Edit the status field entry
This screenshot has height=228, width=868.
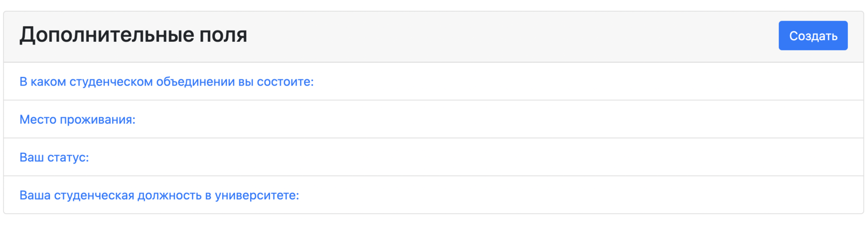click(54, 157)
